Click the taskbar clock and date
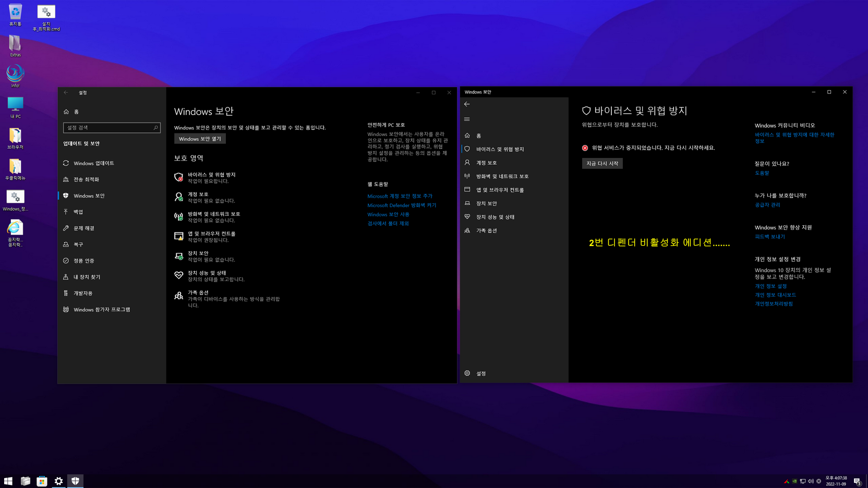 coord(836,481)
